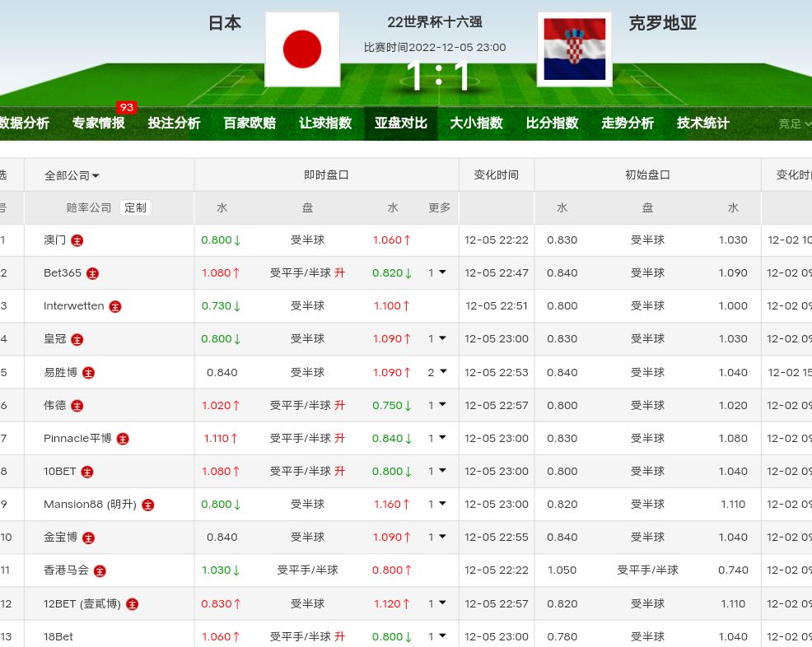Click the 主 icon beside Pinnacle平博

(123, 439)
